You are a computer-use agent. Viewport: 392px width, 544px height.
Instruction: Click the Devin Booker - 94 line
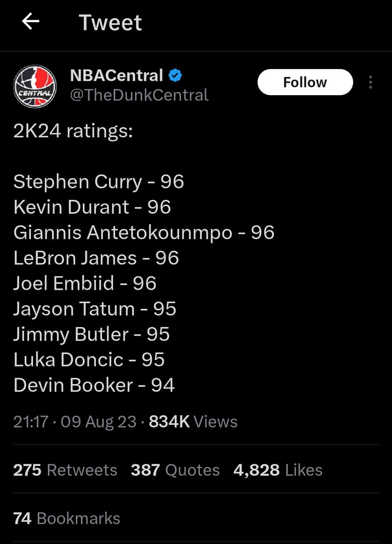click(94, 385)
